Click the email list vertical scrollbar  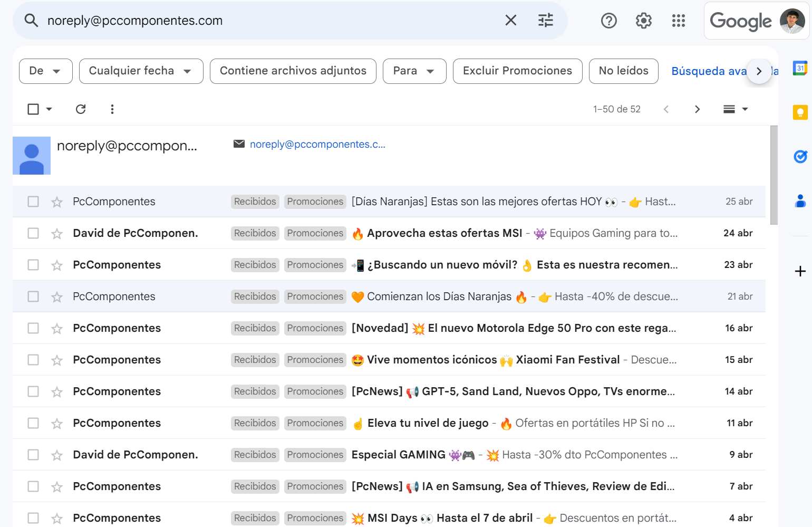pyautogui.click(x=774, y=175)
